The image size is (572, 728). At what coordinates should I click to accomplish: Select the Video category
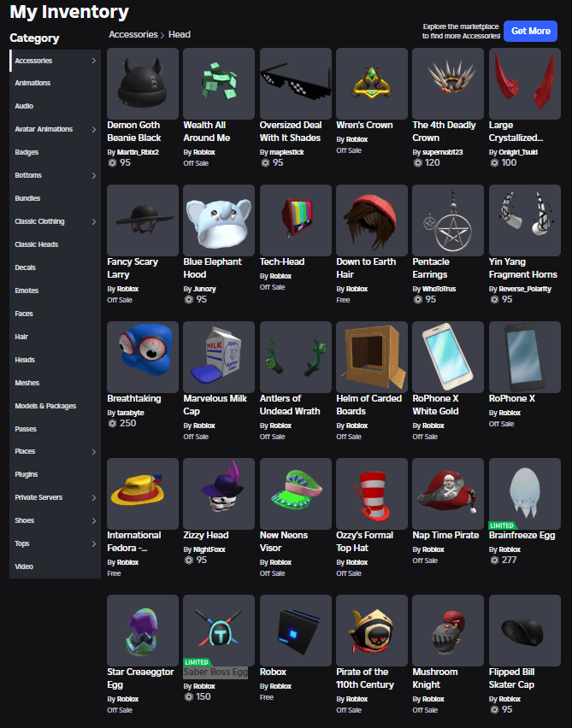[x=24, y=567]
